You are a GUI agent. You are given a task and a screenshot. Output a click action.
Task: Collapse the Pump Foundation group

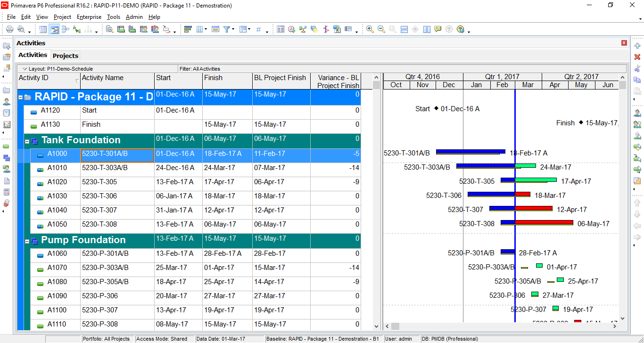pyautogui.click(x=27, y=240)
